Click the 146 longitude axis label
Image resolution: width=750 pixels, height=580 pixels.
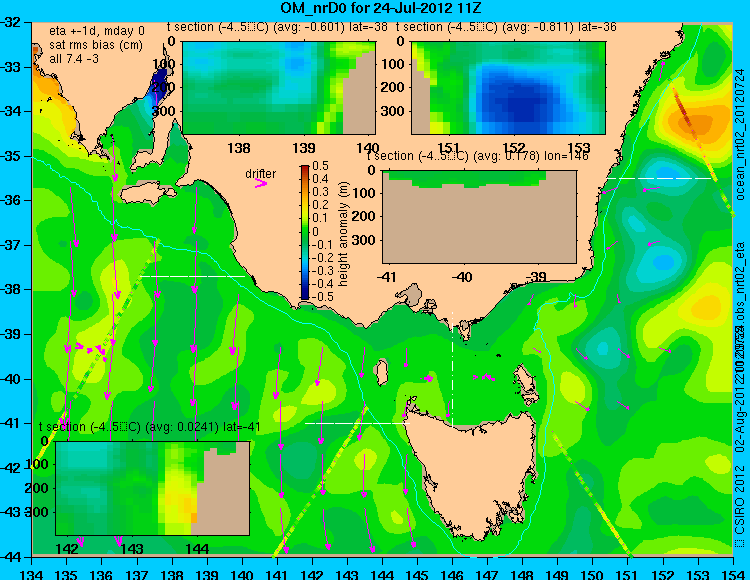tap(452, 574)
